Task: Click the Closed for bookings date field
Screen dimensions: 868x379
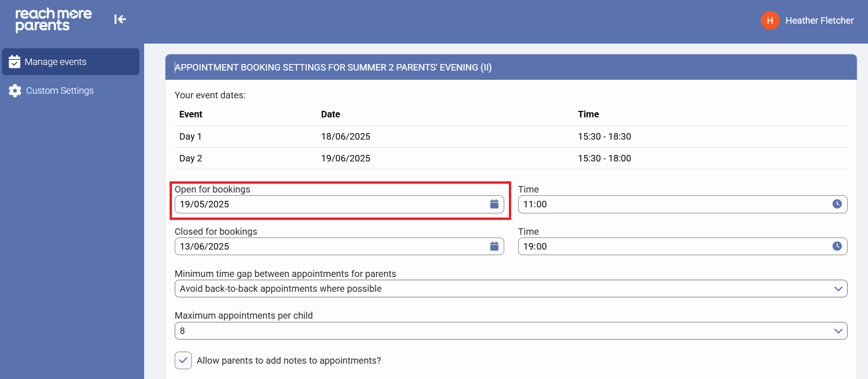Action: tap(329, 246)
